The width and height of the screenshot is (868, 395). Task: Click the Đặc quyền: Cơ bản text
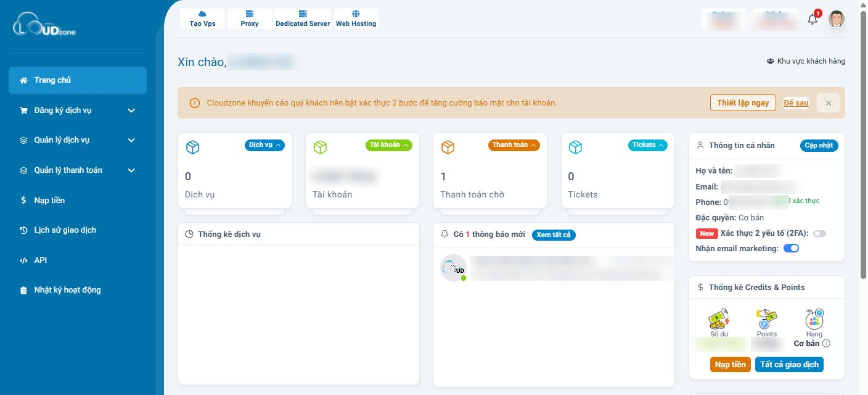pyautogui.click(x=729, y=218)
